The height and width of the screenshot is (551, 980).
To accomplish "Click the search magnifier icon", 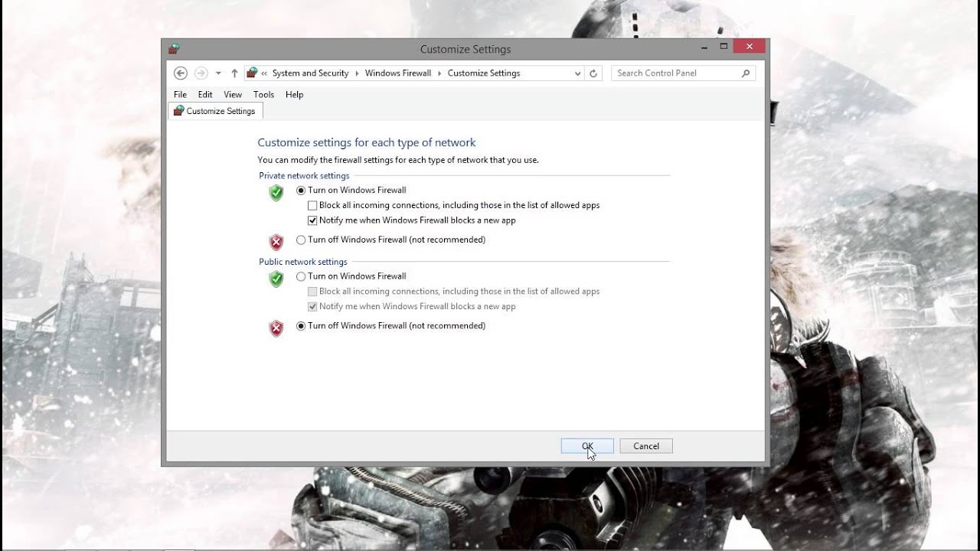I will coord(746,73).
